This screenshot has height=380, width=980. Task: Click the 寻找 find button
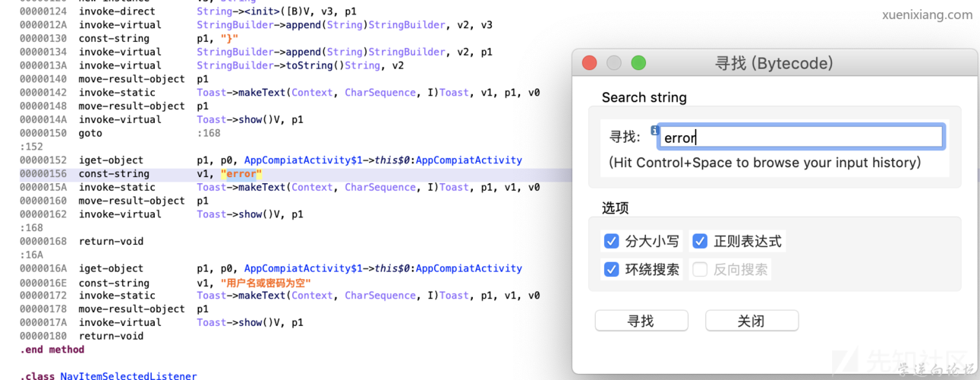click(x=641, y=321)
